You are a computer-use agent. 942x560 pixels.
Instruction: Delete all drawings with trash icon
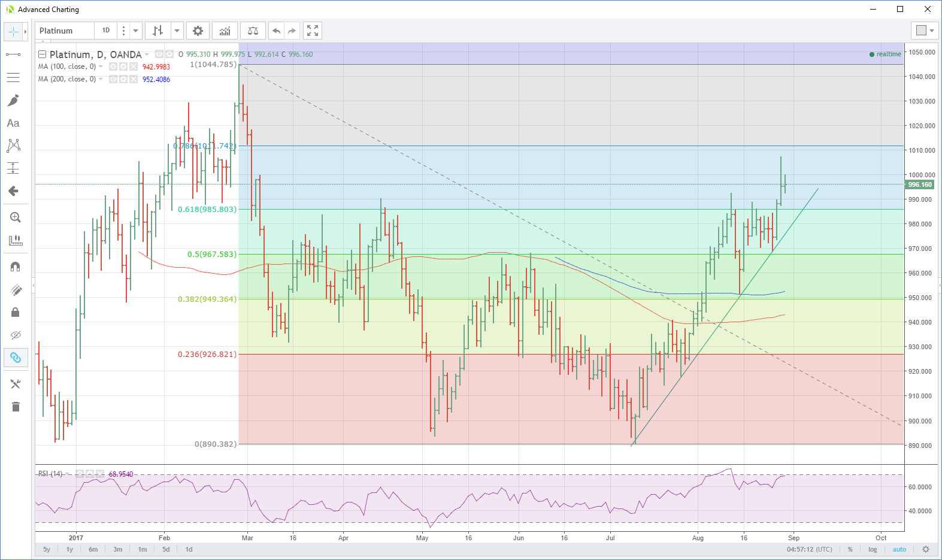pyautogui.click(x=16, y=407)
